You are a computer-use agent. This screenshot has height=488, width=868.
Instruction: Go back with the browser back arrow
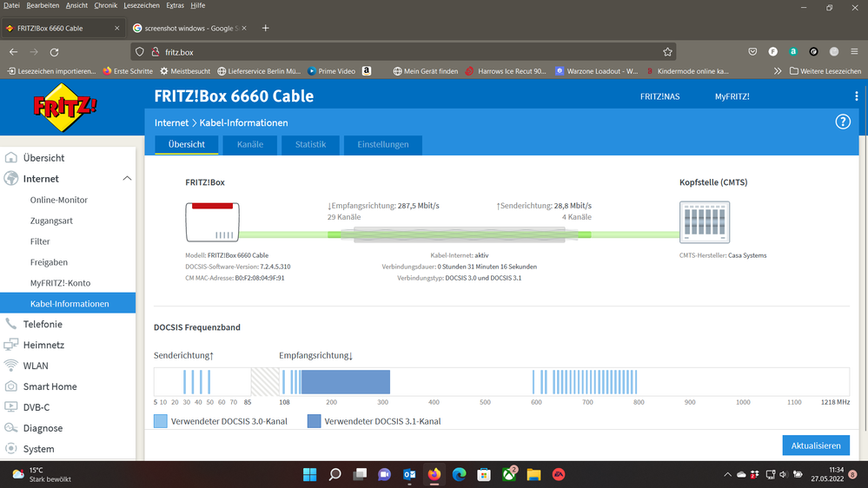point(14,52)
